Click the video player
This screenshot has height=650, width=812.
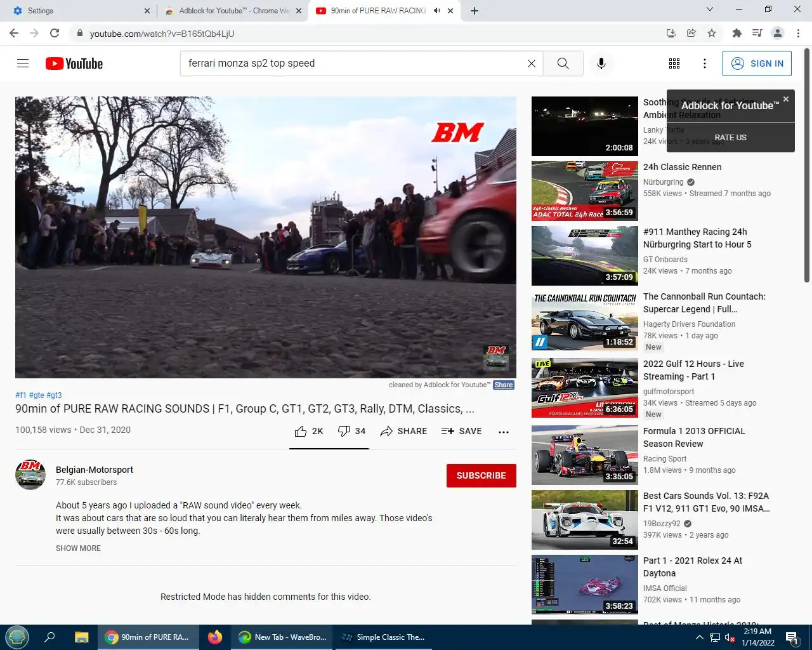pyautogui.click(x=266, y=237)
